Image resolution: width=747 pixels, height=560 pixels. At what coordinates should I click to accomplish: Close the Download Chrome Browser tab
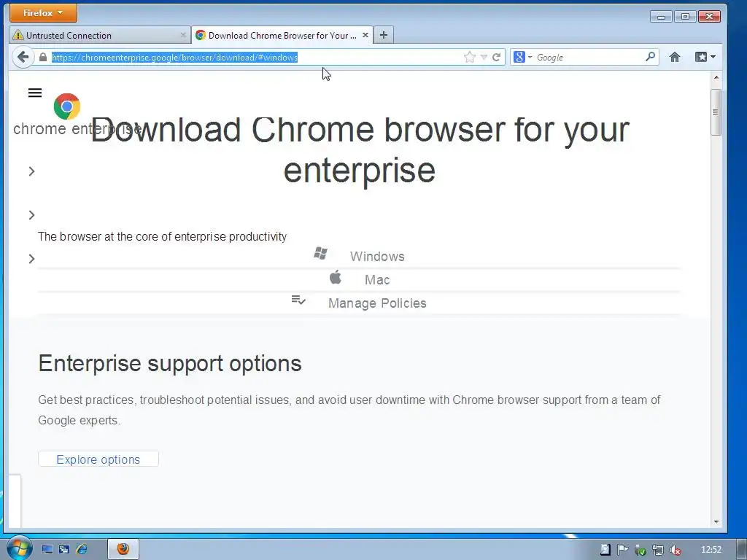point(365,35)
